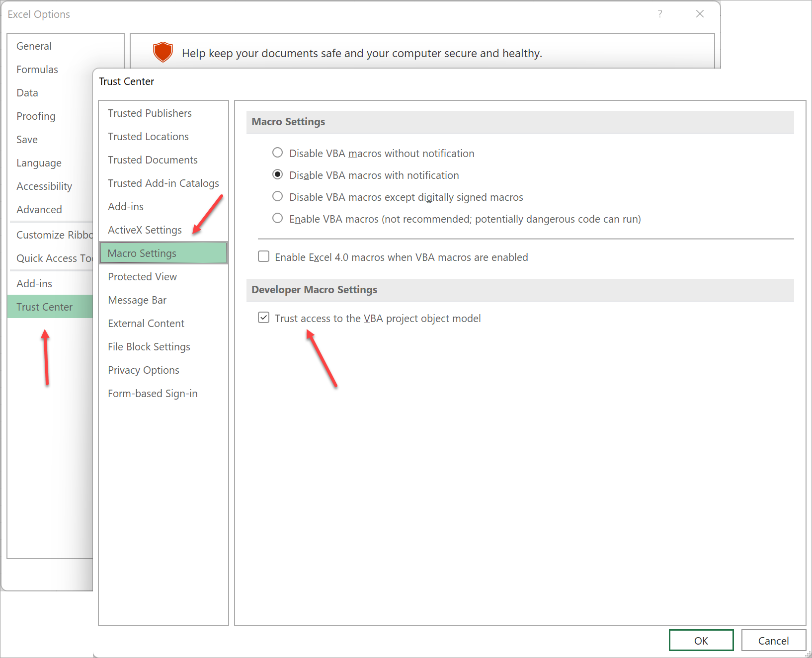
Task: Select Data category in Excel Options
Action: [51, 93]
